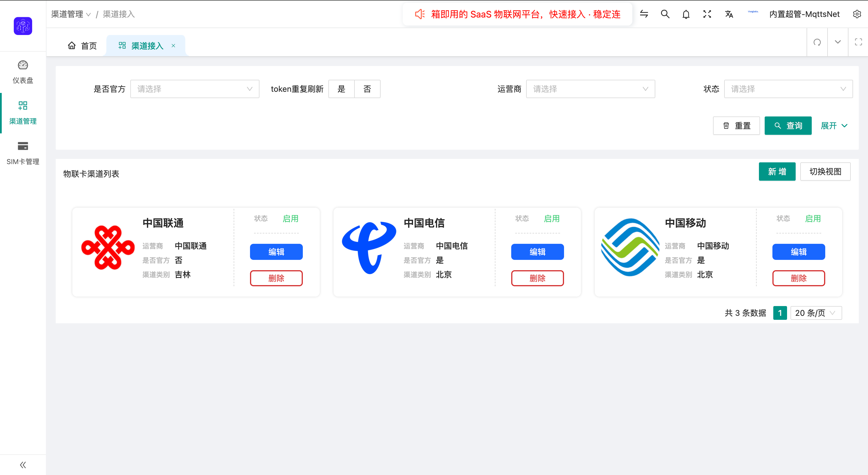Edit the 中国移动 channel
Screen dimensions: 868x475
coord(799,252)
